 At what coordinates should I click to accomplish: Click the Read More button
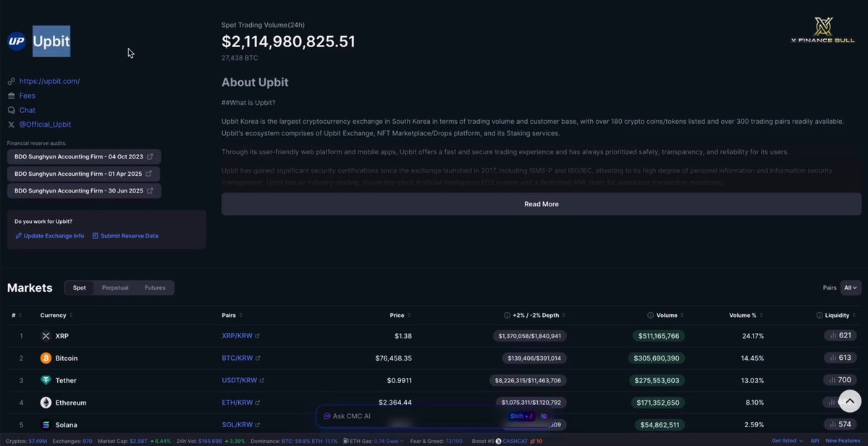(542, 204)
